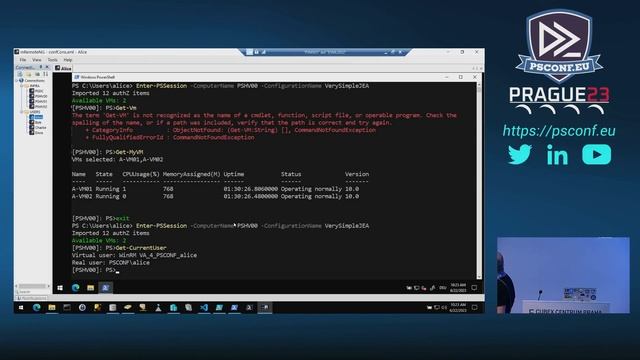The width and height of the screenshot is (640, 360).
Task: Open the terminal icon on host taskbar
Action: [67, 307]
